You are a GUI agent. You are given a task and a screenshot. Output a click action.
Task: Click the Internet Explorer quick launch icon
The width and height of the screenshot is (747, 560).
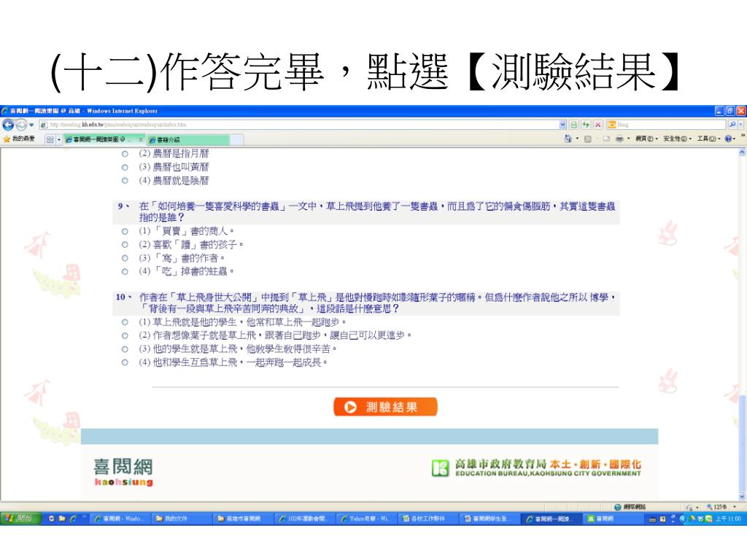coord(72,518)
